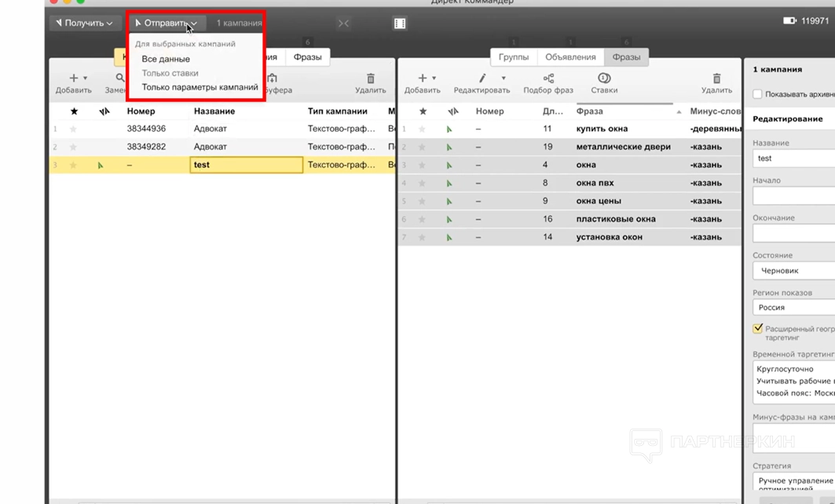Click sync status column header in campaigns table

point(104,111)
